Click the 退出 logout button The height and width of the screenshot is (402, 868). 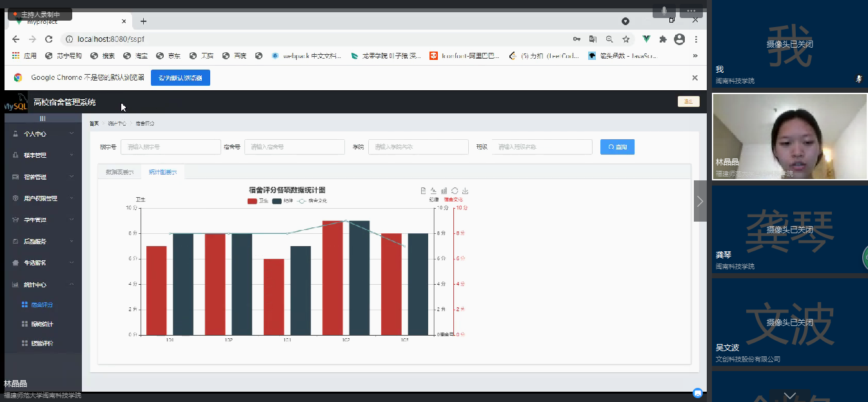click(x=688, y=102)
